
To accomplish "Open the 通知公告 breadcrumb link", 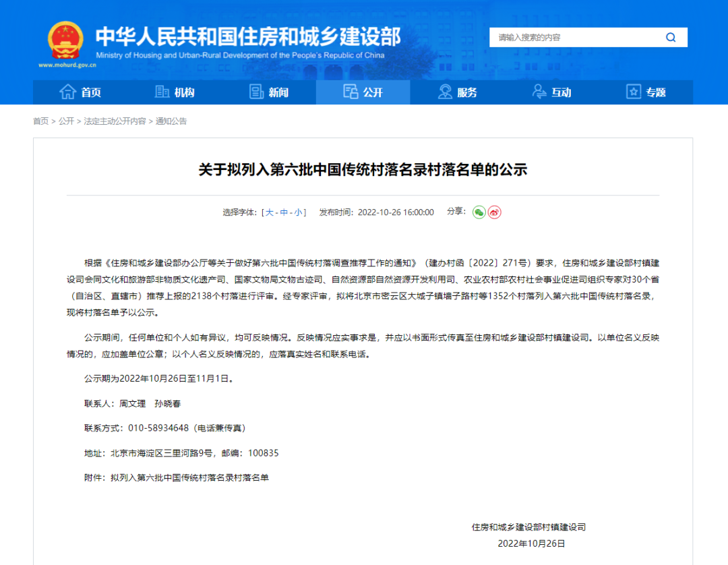I will point(170,121).
